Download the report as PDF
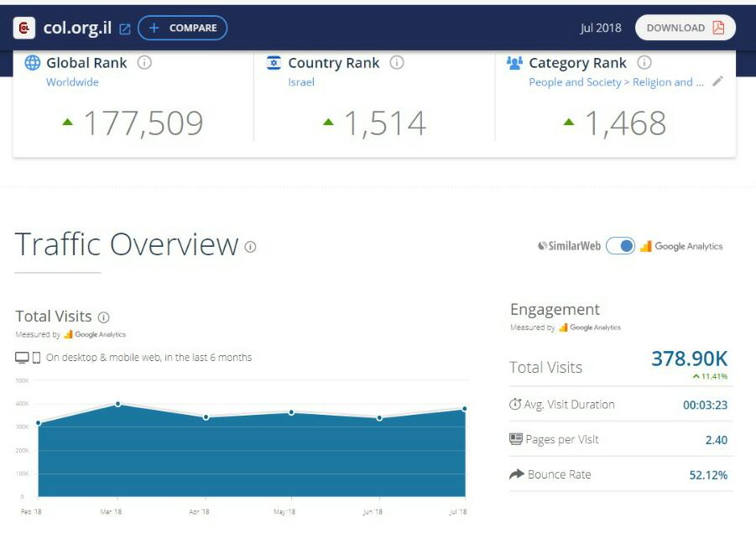The width and height of the screenshot is (756, 534). point(685,28)
